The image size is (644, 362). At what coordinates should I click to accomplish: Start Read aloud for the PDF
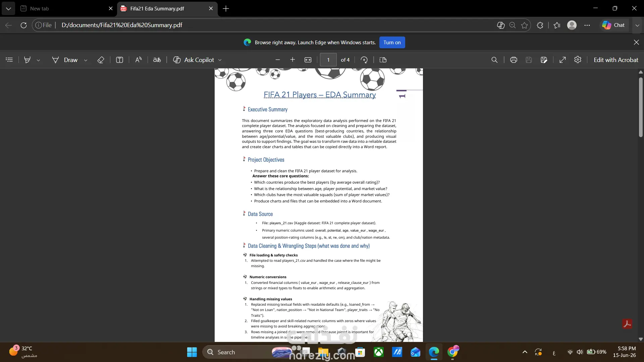pyautogui.click(x=138, y=60)
